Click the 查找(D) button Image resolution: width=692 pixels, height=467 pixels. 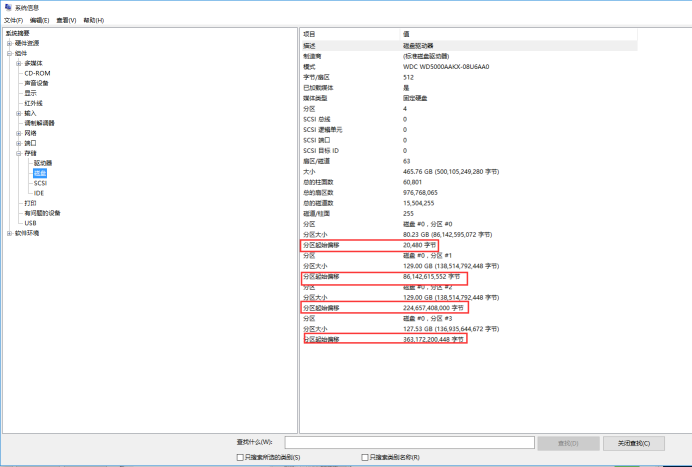568,443
